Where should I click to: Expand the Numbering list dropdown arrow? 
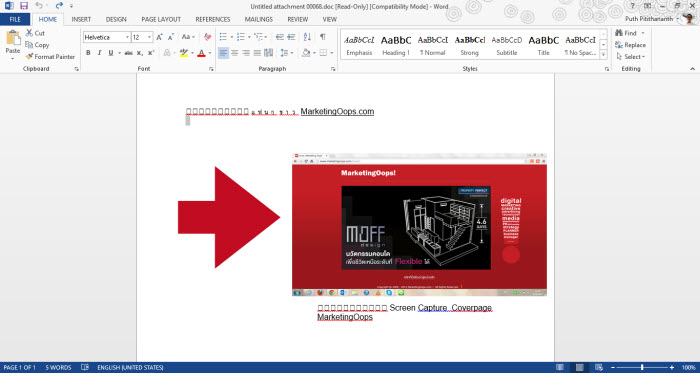coord(249,37)
